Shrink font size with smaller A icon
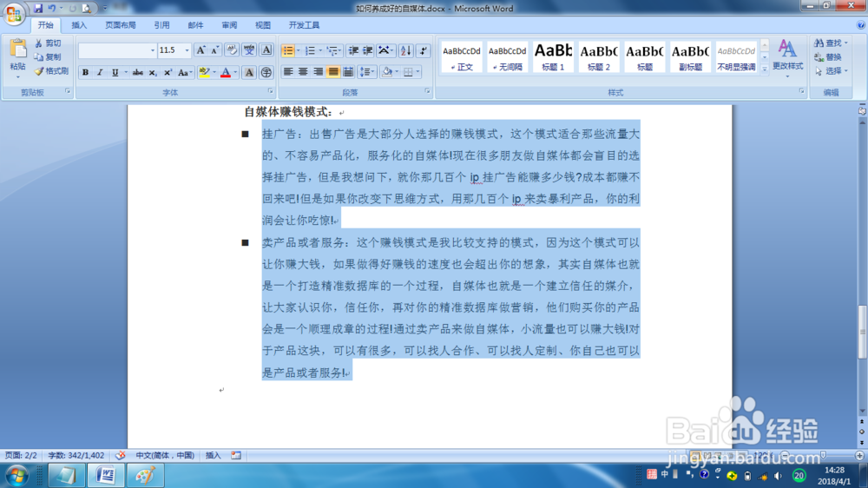Image resolution: width=868 pixels, height=488 pixels. pyautogui.click(x=214, y=50)
